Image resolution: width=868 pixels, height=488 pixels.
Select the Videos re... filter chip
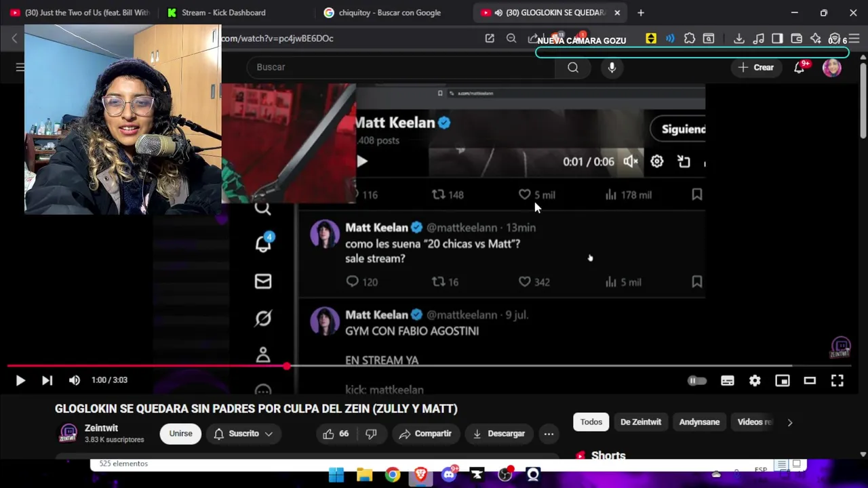[754, 422]
